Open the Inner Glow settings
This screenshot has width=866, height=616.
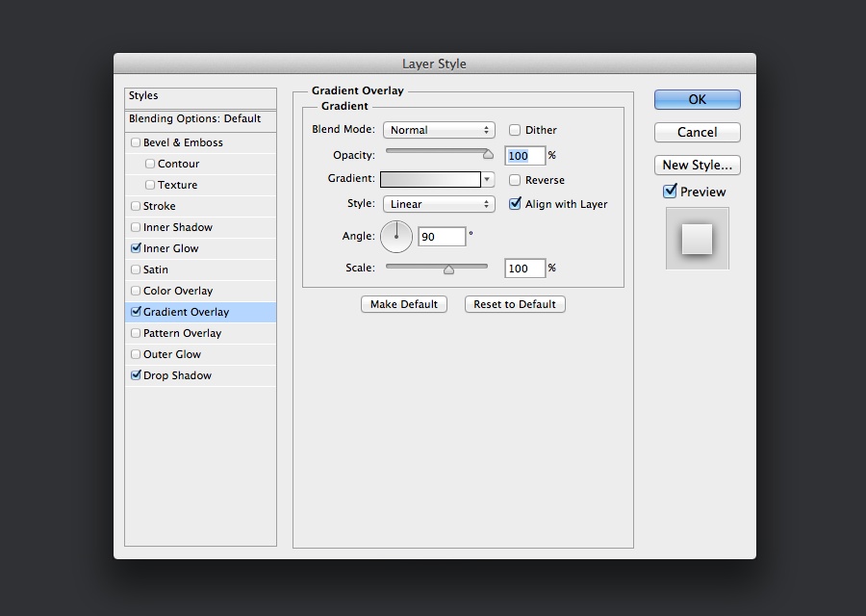[x=170, y=248]
